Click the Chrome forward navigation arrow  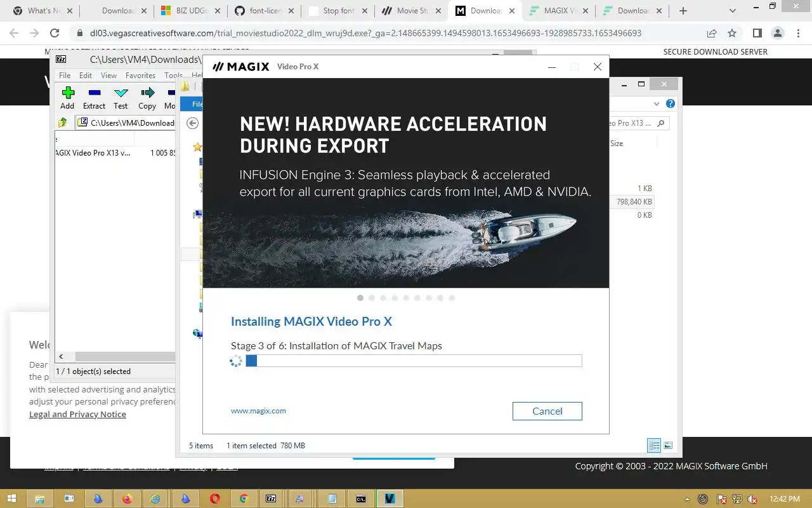click(34, 33)
